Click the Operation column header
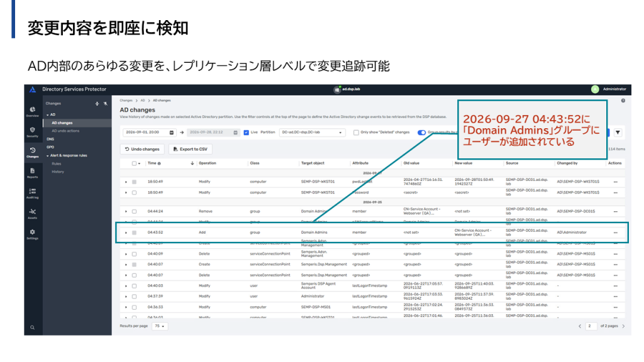The width and height of the screenshot is (644, 362). pyautogui.click(x=208, y=163)
